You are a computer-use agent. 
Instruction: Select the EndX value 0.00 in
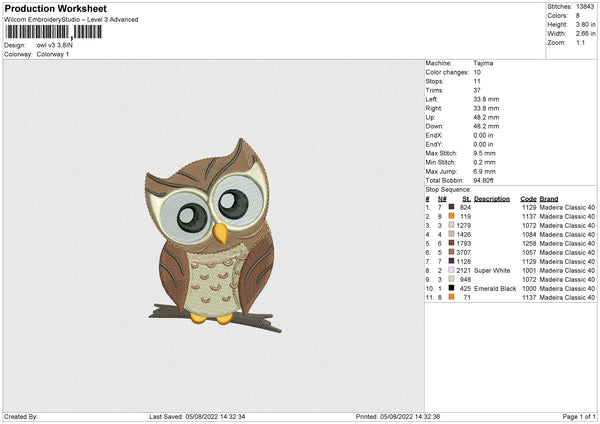pos(483,135)
